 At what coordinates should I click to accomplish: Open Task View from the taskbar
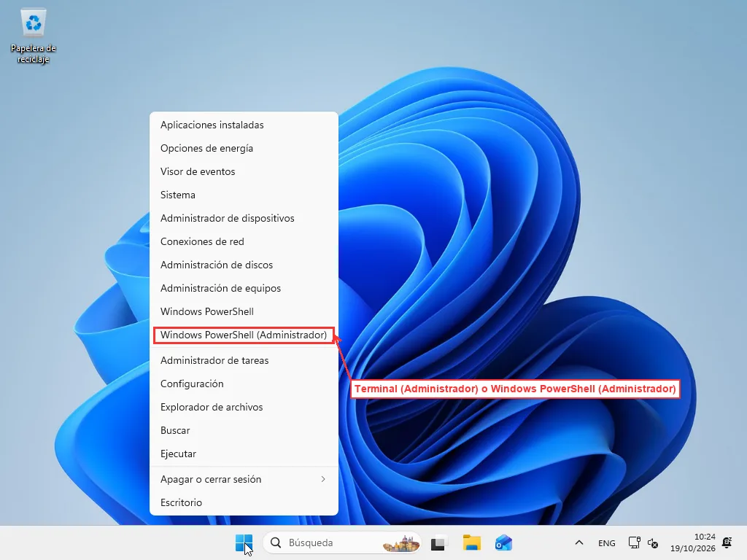(438, 542)
